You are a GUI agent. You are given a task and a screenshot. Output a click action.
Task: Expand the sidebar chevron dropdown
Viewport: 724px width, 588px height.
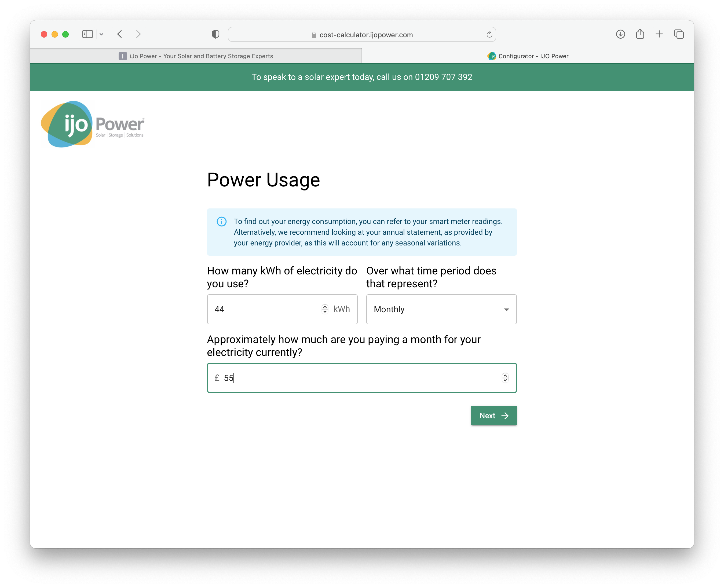(x=101, y=34)
